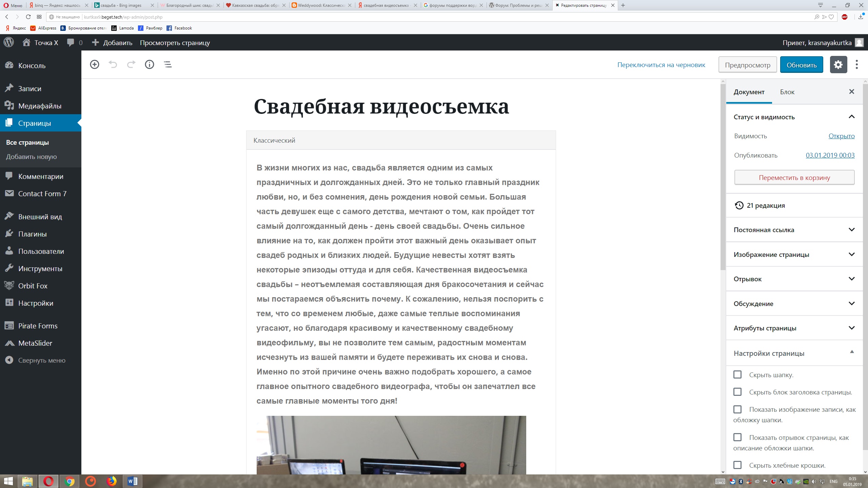Tick the Скрыть хлебные крошки checkbox

tap(737, 465)
